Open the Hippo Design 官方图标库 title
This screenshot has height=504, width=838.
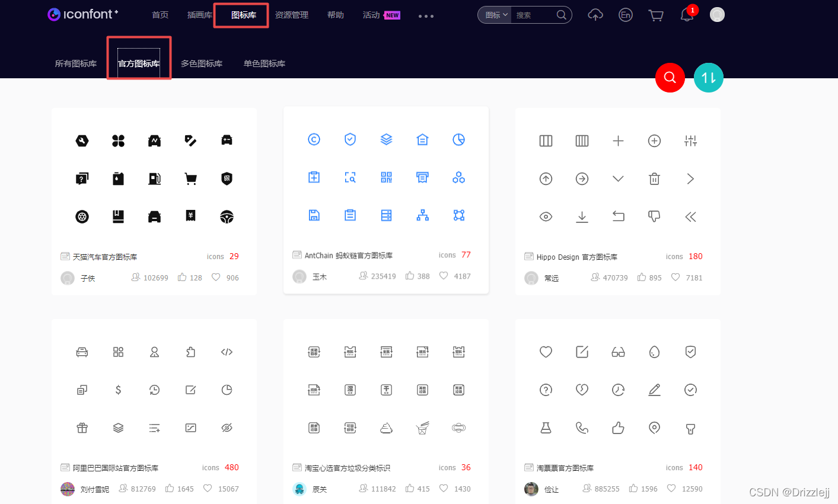coord(577,257)
